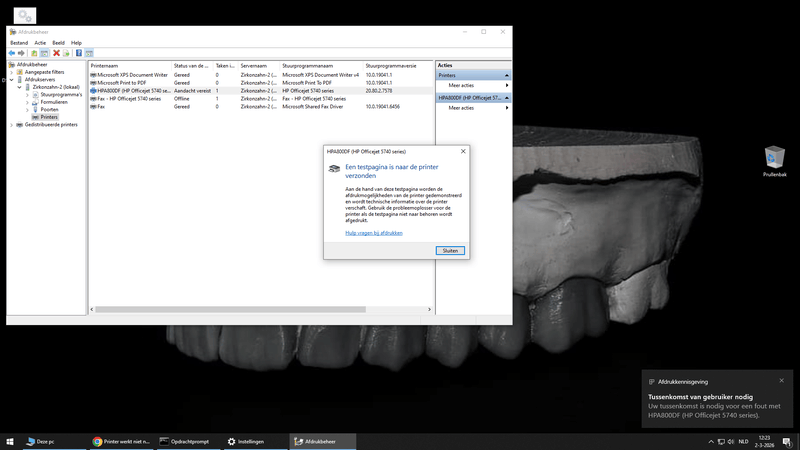Image resolution: width=800 pixels, height=450 pixels.
Task: Open the Help menu
Action: 76,43
